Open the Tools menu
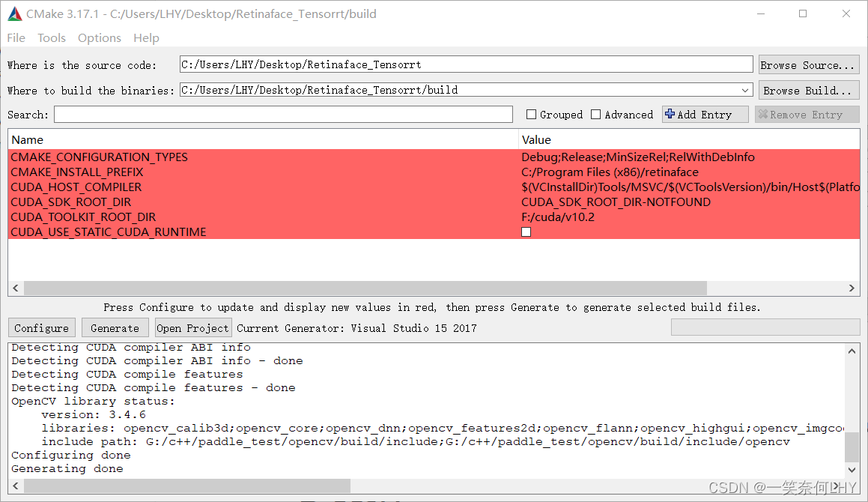868x502 pixels. click(51, 37)
